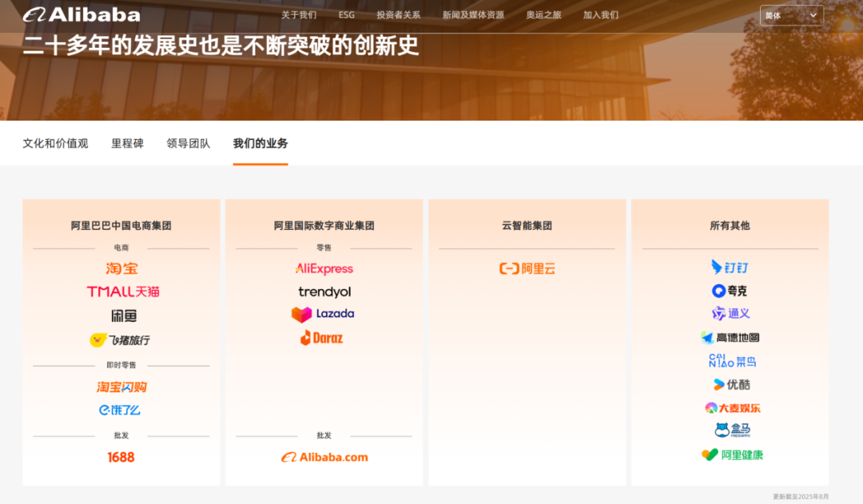Open the Taobao brand logo
The image size is (863, 504).
point(121,268)
